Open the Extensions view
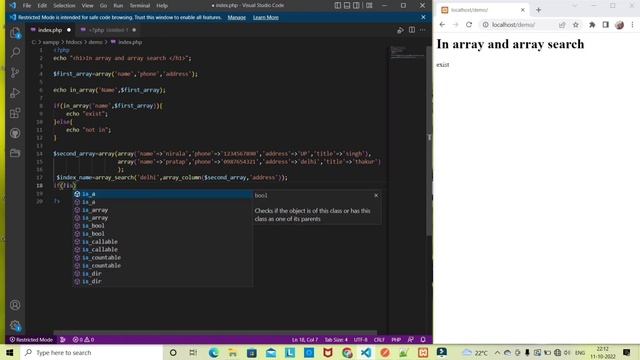This screenshot has width=640, height=360. point(15,113)
